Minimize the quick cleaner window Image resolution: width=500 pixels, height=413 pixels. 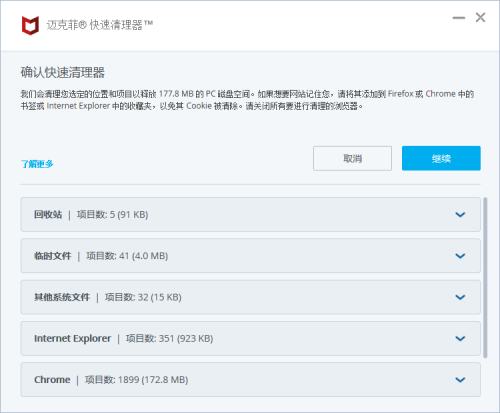459,18
